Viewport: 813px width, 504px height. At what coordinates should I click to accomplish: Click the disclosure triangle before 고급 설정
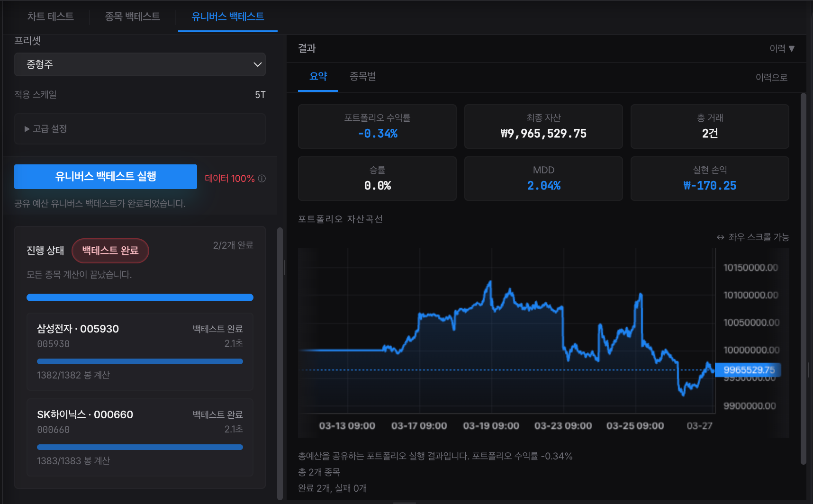tap(27, 128)
